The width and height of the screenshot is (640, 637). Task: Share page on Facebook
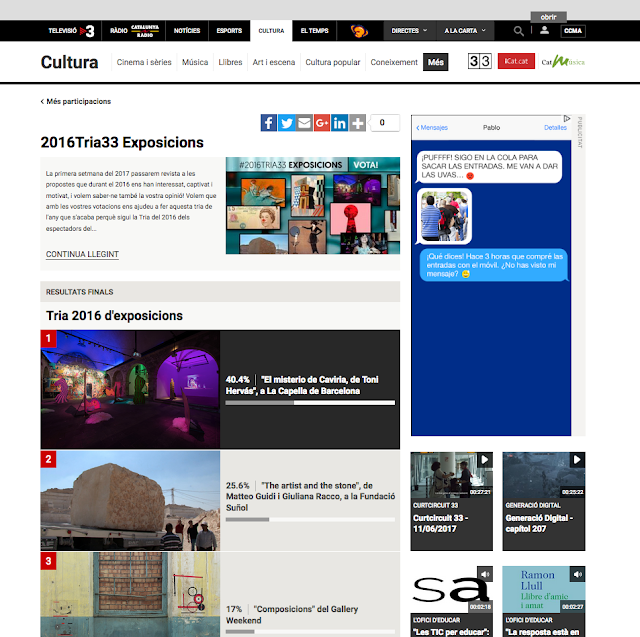pos(269,123)
